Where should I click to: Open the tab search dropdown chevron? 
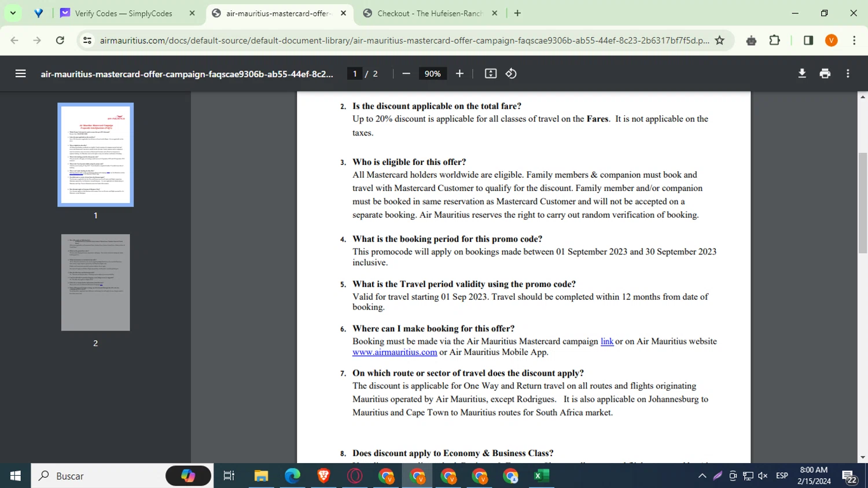[13, 13]
